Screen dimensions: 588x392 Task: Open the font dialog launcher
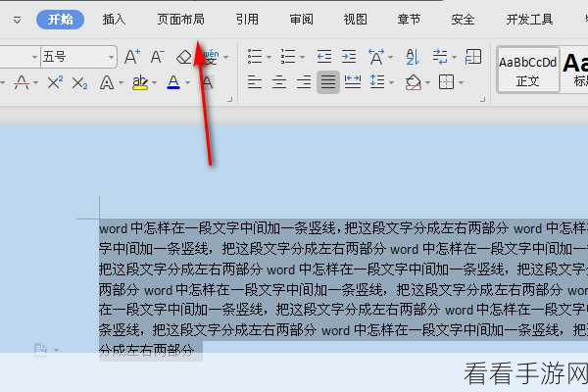(230, 99)
